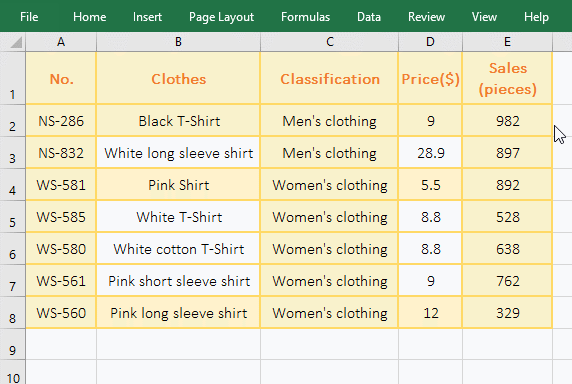Viewport: 572px width, 384px height.
Task: Open the File menu
Action: tap(29, 17)
